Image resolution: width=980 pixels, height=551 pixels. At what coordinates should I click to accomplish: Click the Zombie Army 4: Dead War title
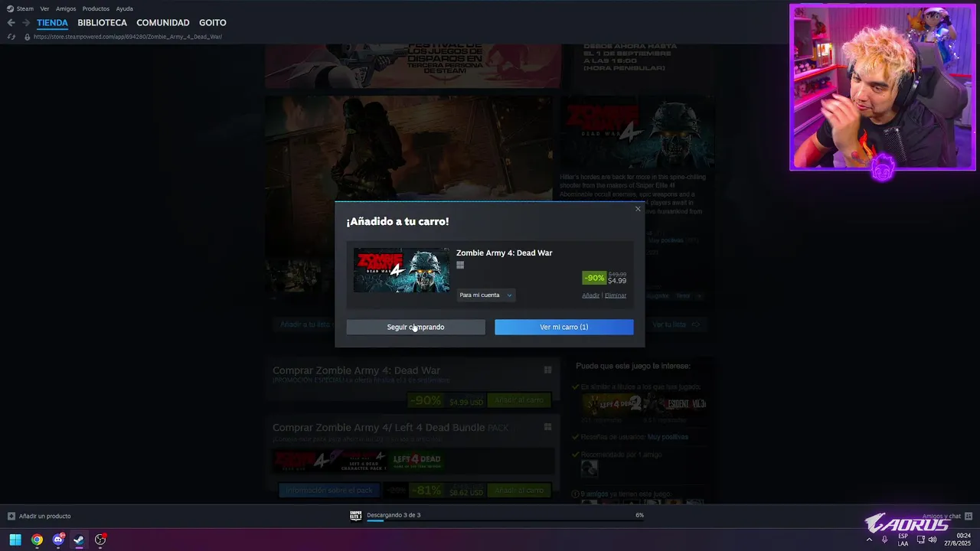click(x=504, y=253)
